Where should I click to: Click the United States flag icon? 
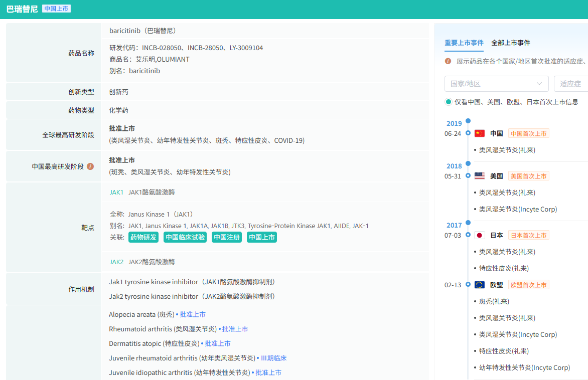[x=480, y=176]
